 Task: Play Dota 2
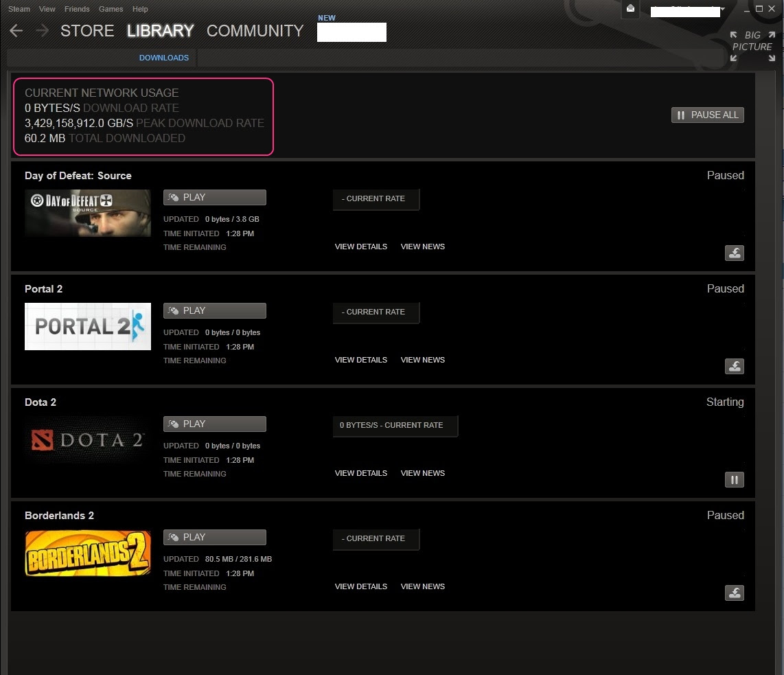214,424
